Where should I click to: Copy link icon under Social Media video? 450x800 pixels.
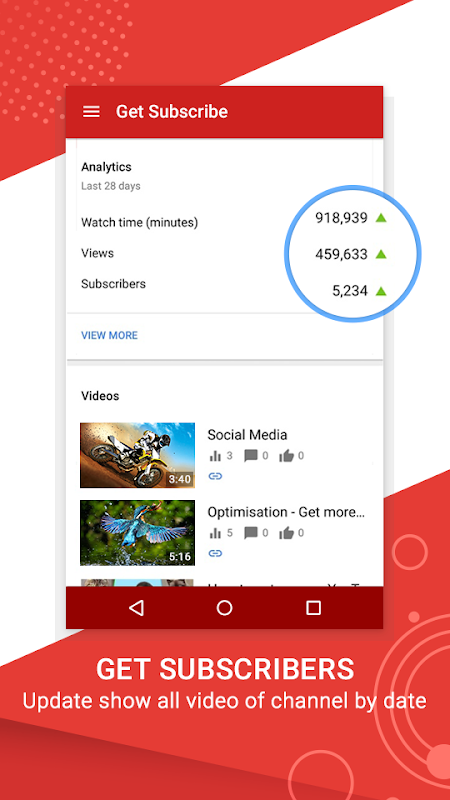point(215,476)
